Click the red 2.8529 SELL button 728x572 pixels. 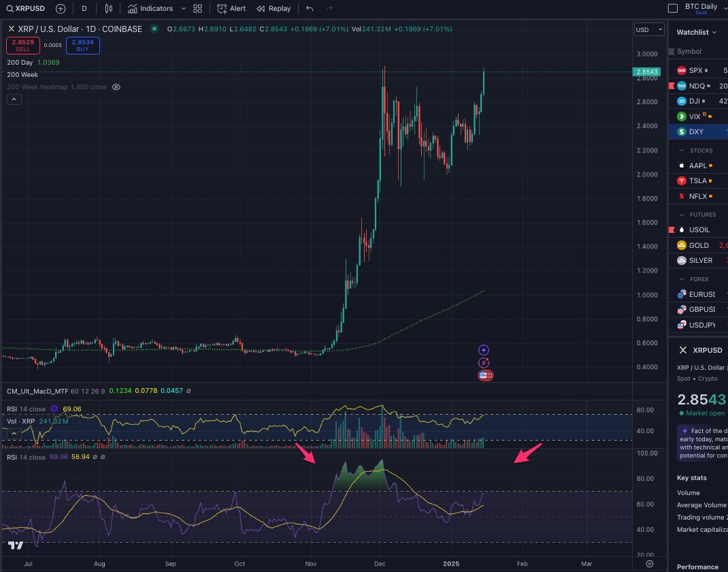pos(22,45)
